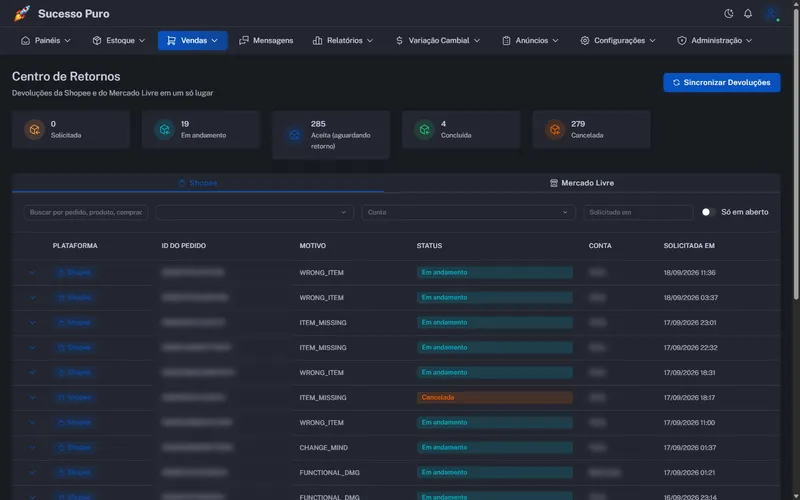The width and height of the screenshot is (800, 500).
Task: Click the Shopee platform tag in first row
Action: tap(74, 272)
